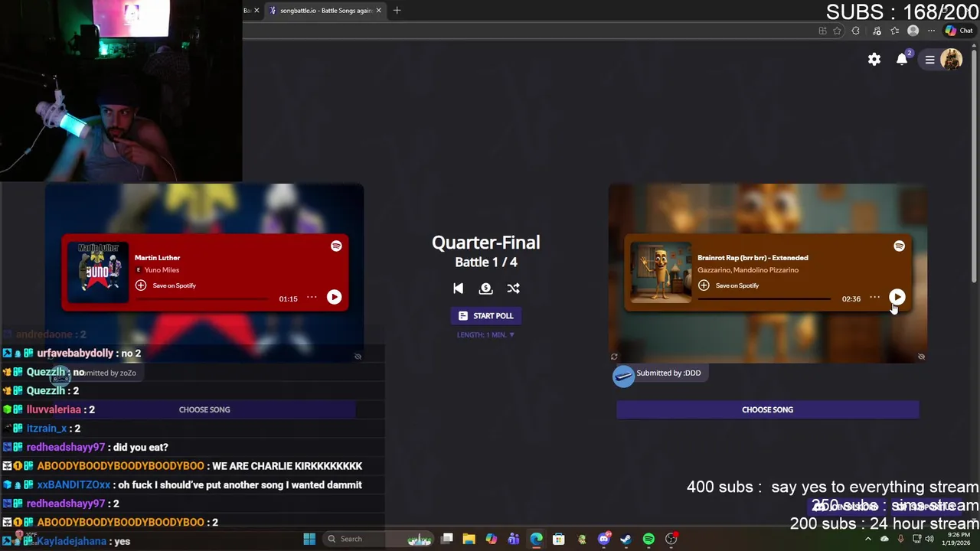Open more options on Martin Luther player
This screenshot has height=551, width=980.
tap(312, 298)
